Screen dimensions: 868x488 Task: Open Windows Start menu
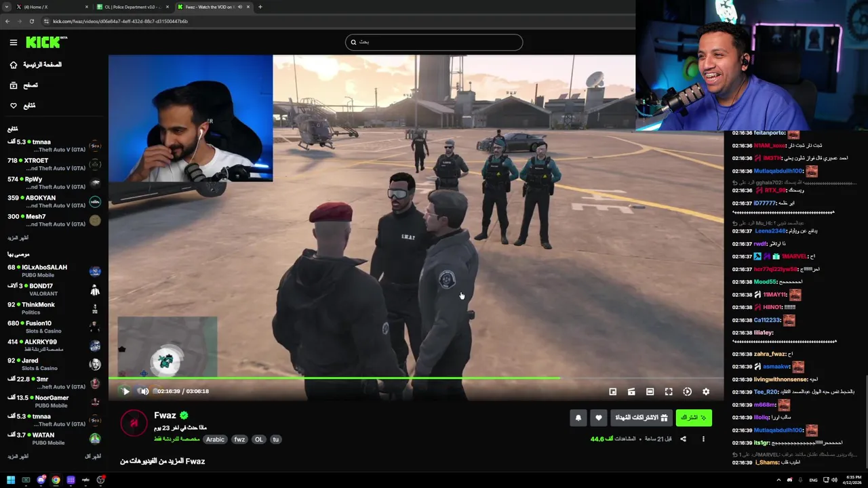click(x=11, y=480)
